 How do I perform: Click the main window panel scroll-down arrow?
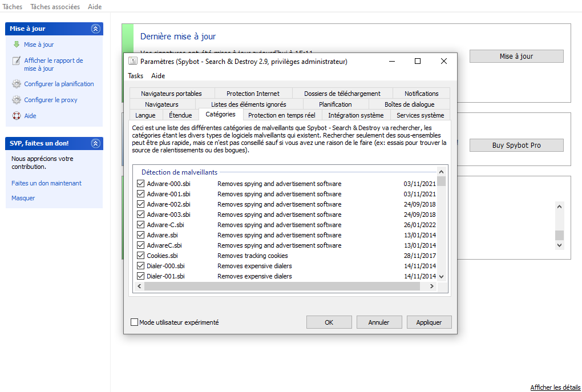(560, 245)
